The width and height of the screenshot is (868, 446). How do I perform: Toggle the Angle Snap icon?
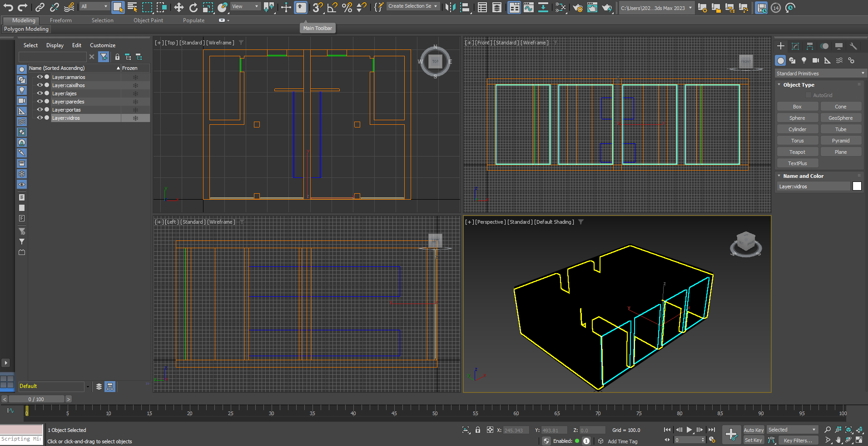point(332,7)
